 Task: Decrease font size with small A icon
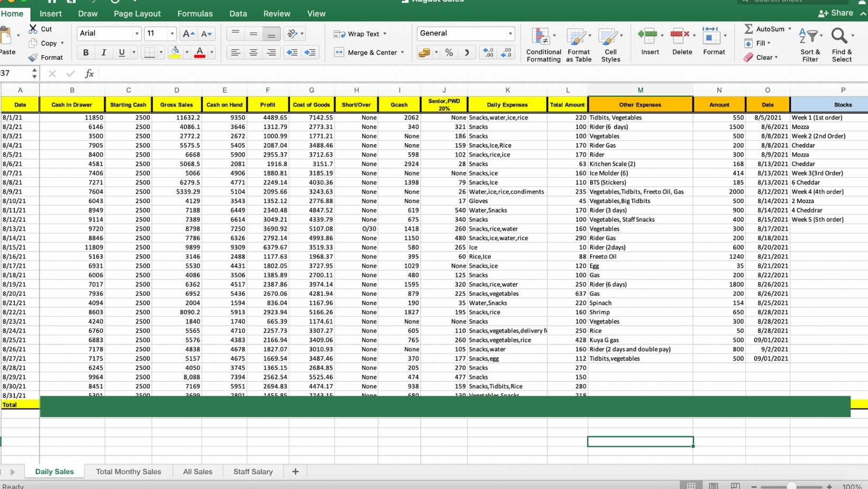tap(206, 34)
